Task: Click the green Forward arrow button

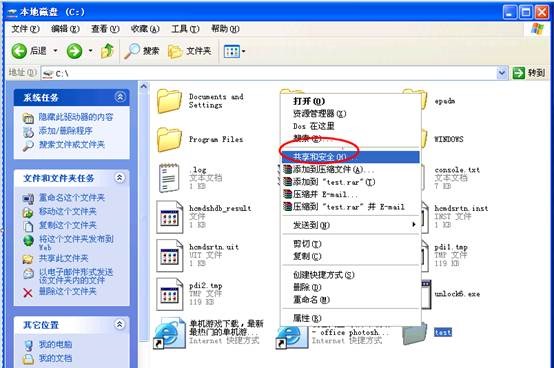Action: (74, 51)
